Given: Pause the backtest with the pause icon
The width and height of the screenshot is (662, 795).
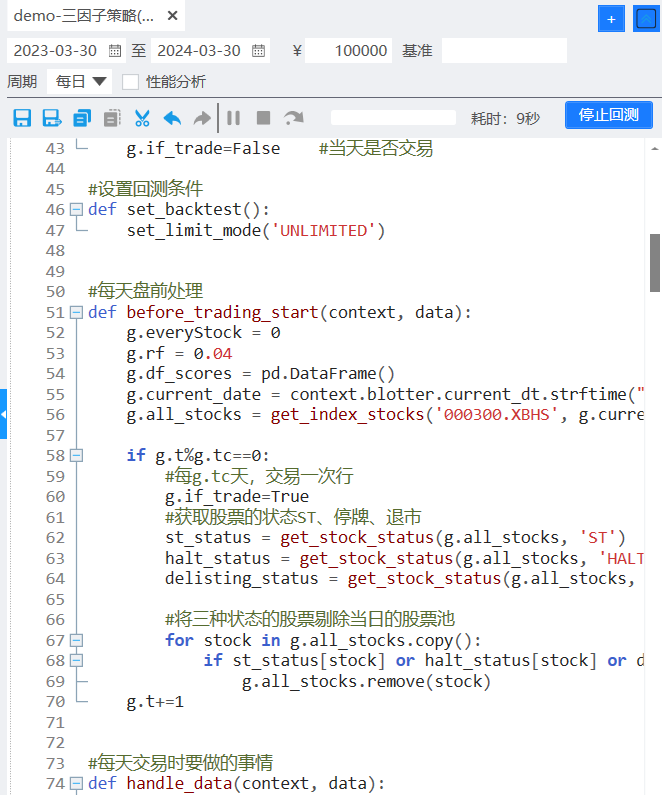Looking at the screenshot, I should click(x=233, y=118).
